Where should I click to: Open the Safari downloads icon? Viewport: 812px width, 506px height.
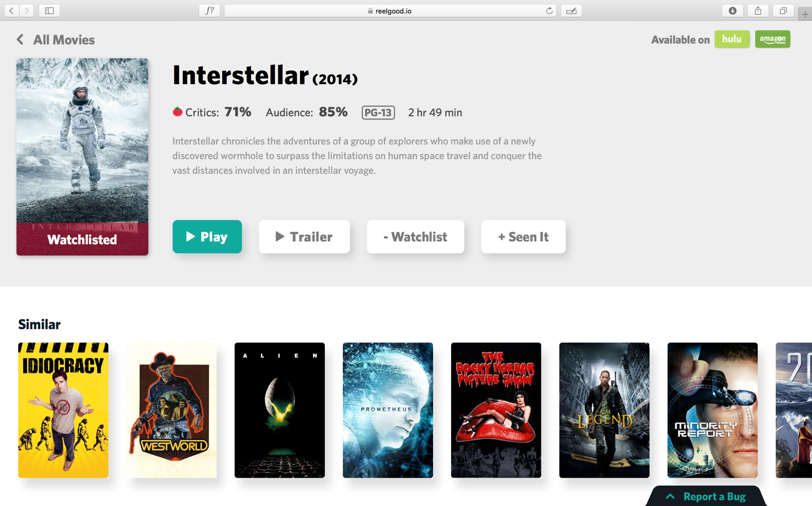click(x=732, y=11)
